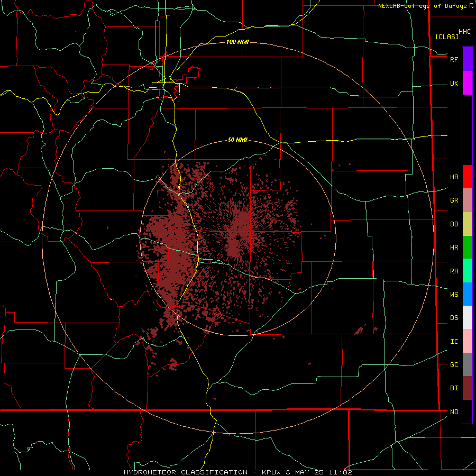Click the light green RA legend swatch
The width and height of the screenshot is (476, 476).
point(467,271)
